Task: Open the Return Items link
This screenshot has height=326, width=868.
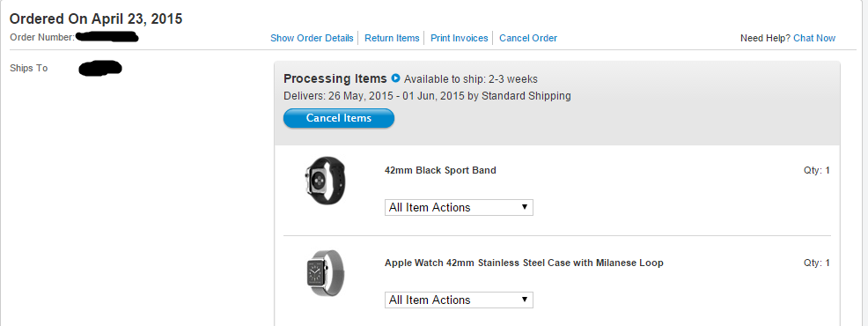Action: coord(392,38)
